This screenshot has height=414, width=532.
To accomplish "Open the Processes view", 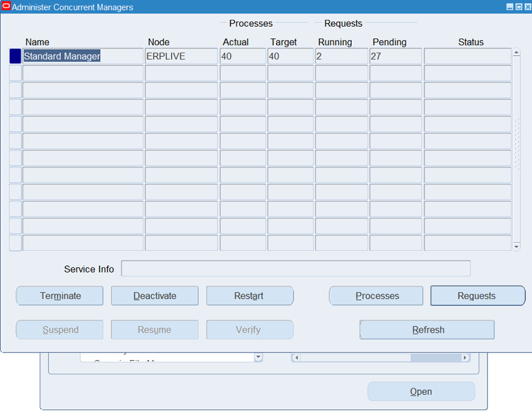I will click(x=377, y=296).
